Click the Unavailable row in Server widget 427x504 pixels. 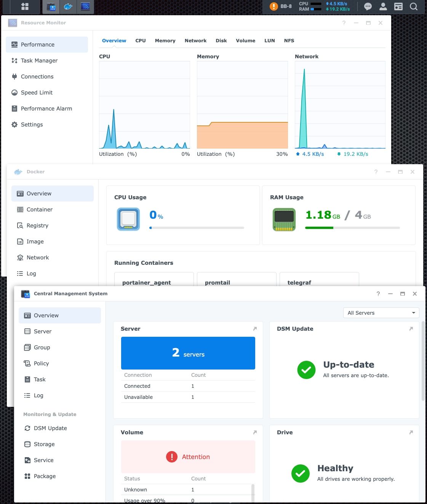click(x=188, y=397)
